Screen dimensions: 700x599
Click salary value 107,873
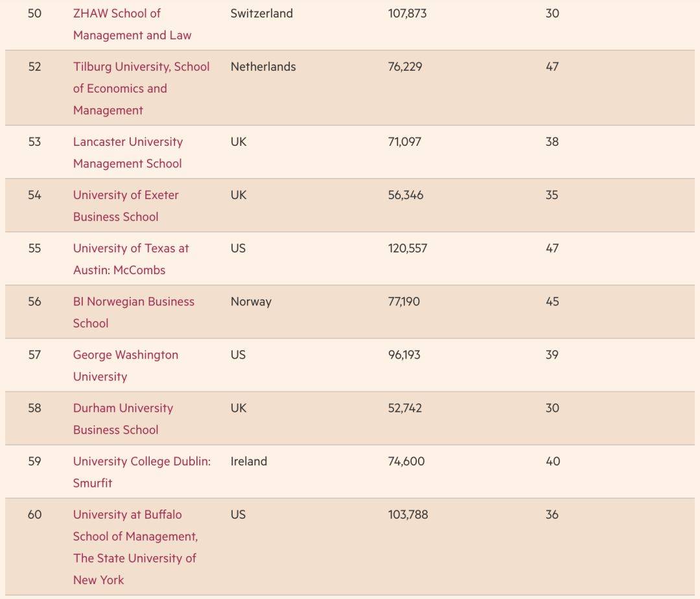(x=407, y=14)
